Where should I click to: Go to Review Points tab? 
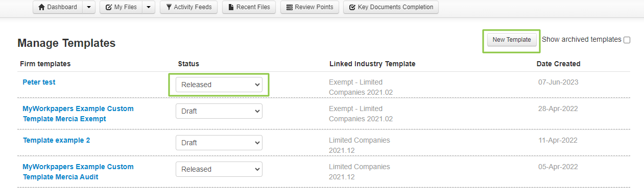pyautogui.click(x=309, y=7)
